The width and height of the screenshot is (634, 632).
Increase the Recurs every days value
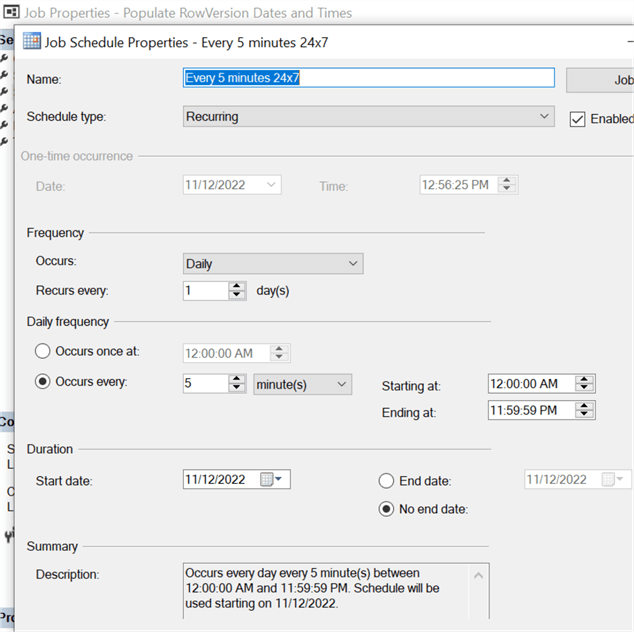(237, 286)
